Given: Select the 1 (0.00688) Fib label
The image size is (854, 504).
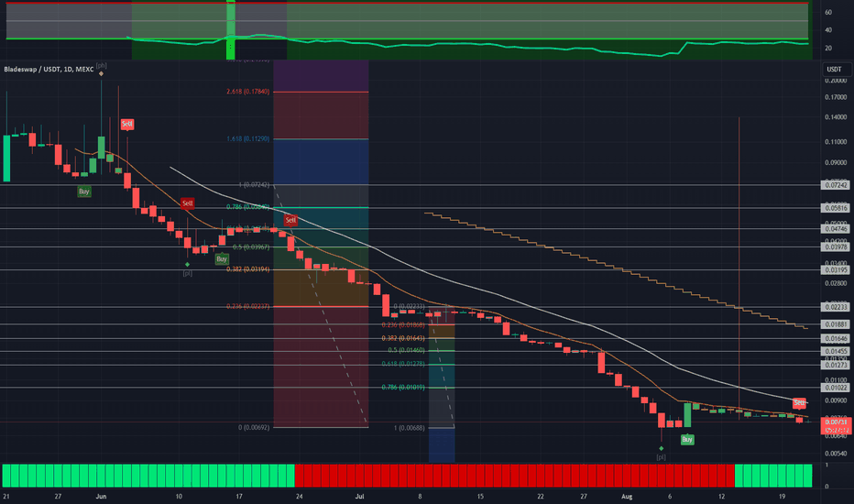Looking at the screenshot, I should (409, 428).
